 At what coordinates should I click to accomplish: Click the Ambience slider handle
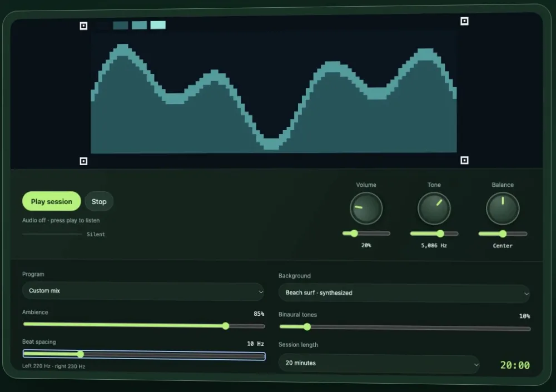click(x=226, y=326)
